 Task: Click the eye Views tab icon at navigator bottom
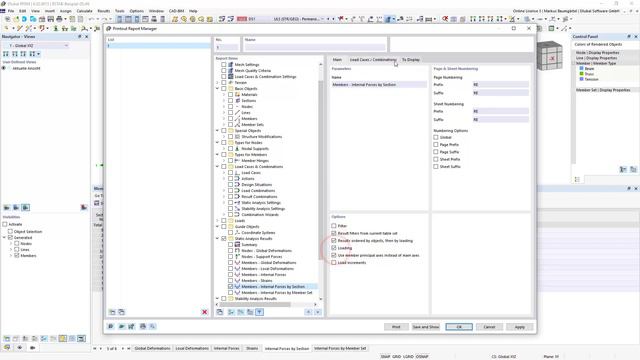[20, 348]
